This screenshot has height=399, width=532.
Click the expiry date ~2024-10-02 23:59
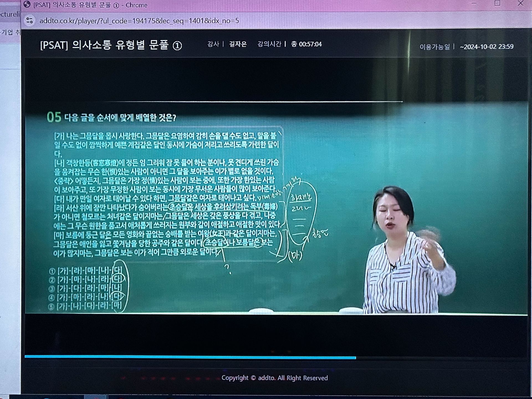(486, 47)
